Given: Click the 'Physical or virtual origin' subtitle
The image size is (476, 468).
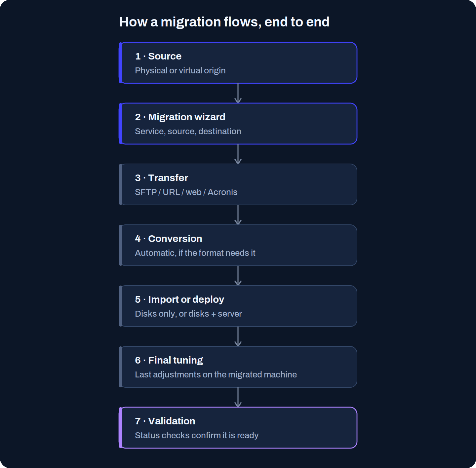Looking at the screenshot, I should point(180,71).
